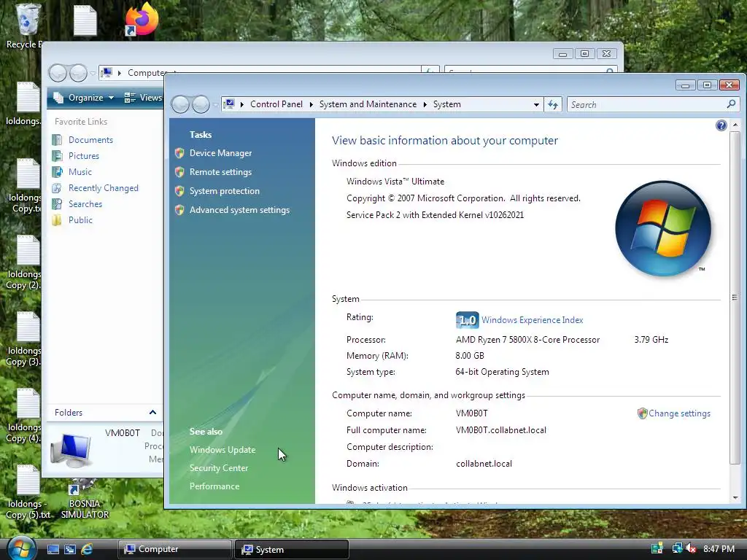747x560 pixels.
Task: Click the System protection shield icon
Action: (x=179, y=191)
